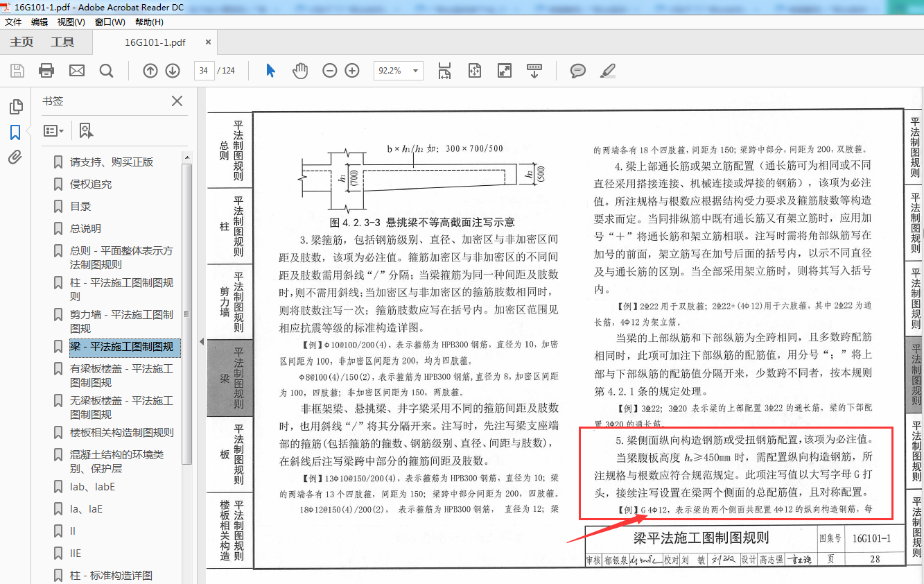The width and height of the screenshot is (924, 584).
Task: Open bookmark 无梁板楼盖 - 平法施工图制图规
Action: pyautogui.click(x=121, y=407)
